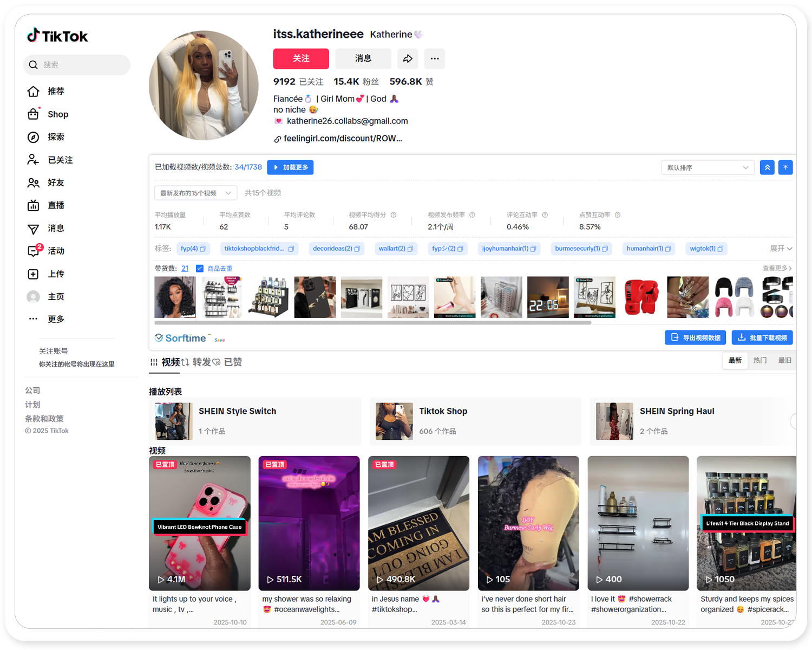Switch to the 已赞 tab
Image resolution: width=812 pixels, height=650 pixels.
pos(232,362)
